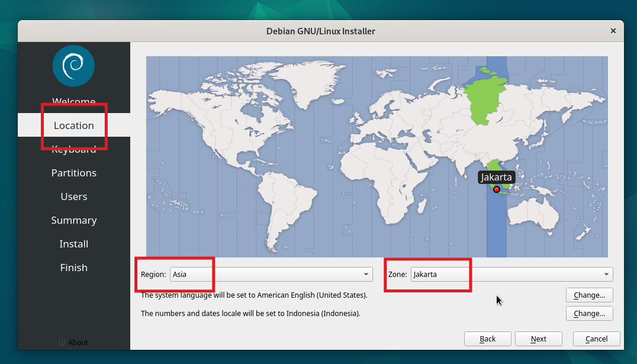Screen dimensions: 637x364
Task: Go to the Summary step
Action: point(74,220)
